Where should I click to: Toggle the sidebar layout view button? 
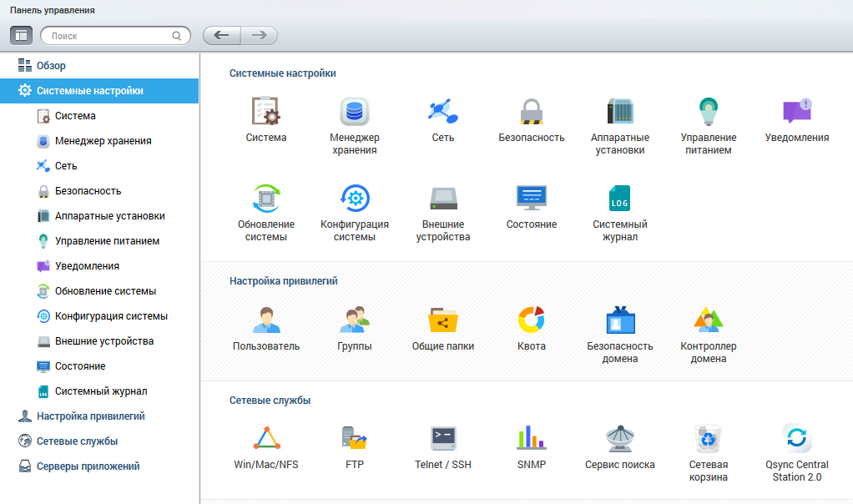pos(22,35)
